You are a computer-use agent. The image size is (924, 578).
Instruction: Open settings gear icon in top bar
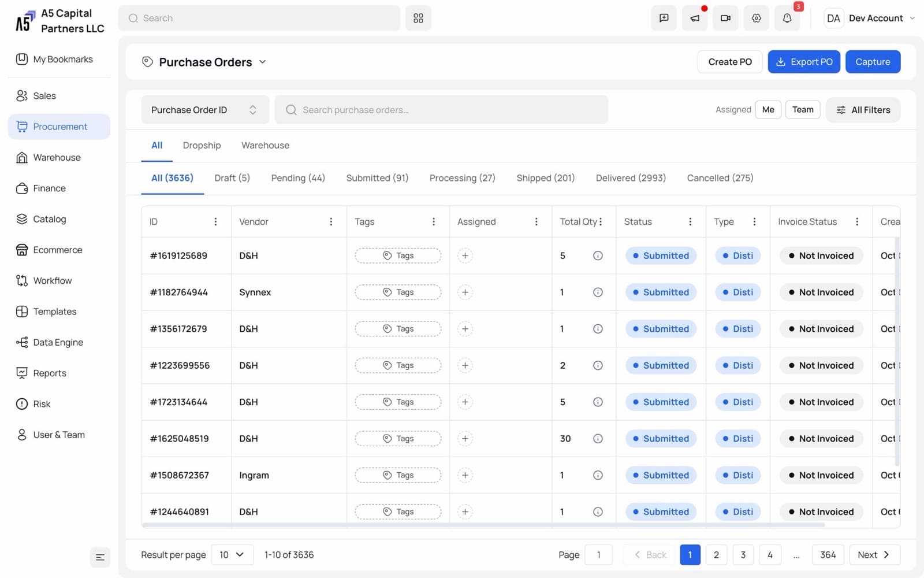[756, 18]
